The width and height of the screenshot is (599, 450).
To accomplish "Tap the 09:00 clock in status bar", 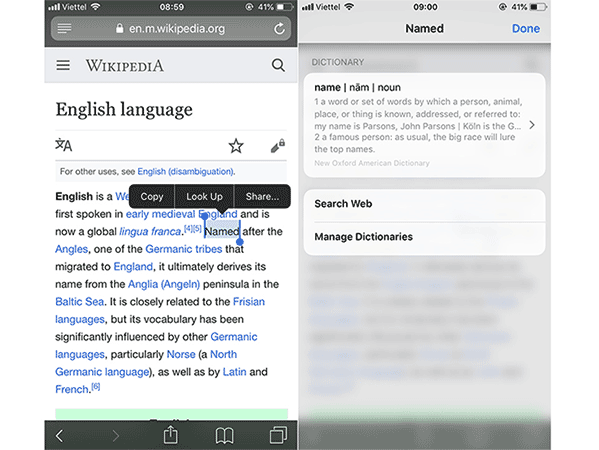I will click(425, 7).
